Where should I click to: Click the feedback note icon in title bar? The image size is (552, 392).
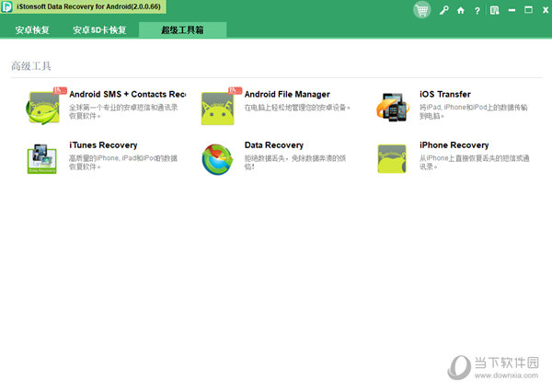(494, 10)
